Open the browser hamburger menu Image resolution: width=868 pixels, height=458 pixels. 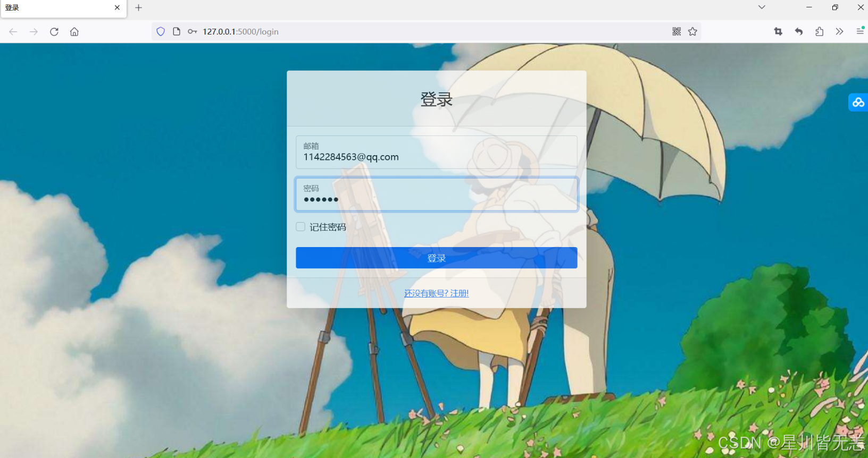[860, 31]
